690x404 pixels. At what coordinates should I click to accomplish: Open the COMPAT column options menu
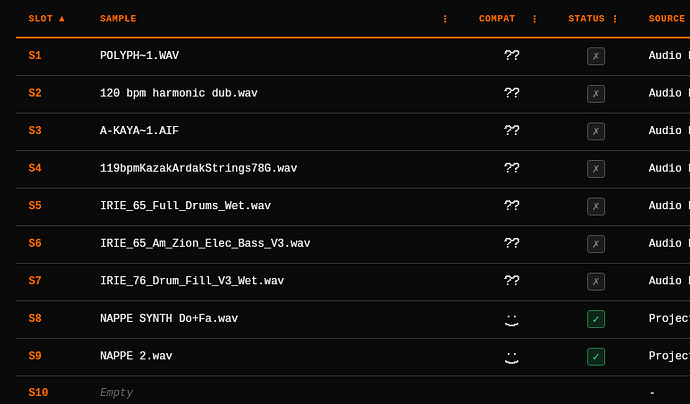tap(534, 18)
